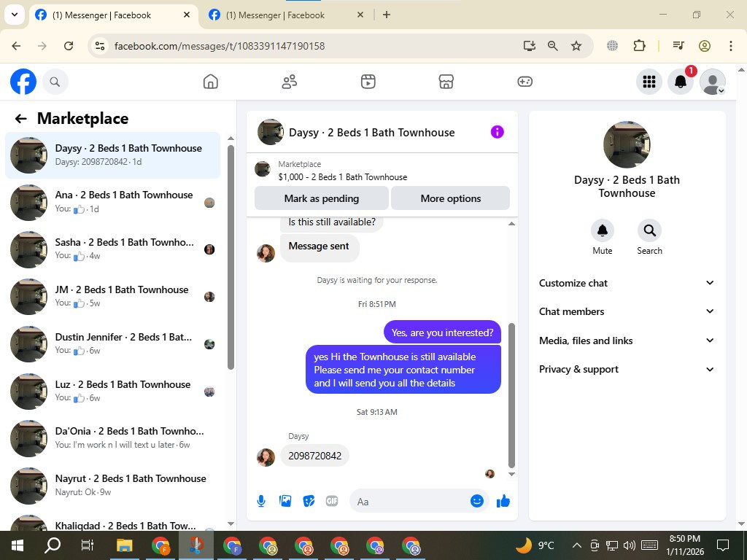
Task: Open Nayrut conversation
Action: point(113,486)
